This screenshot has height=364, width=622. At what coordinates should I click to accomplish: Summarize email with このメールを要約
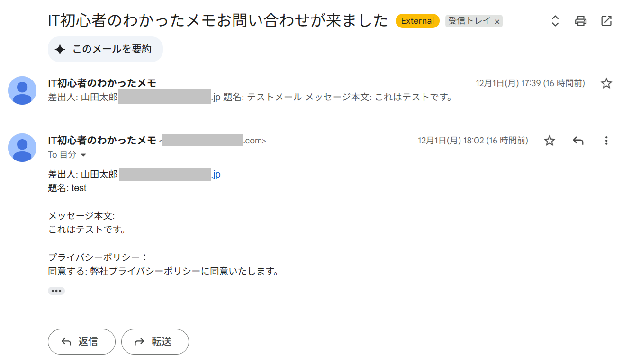(x=105, y=49)
